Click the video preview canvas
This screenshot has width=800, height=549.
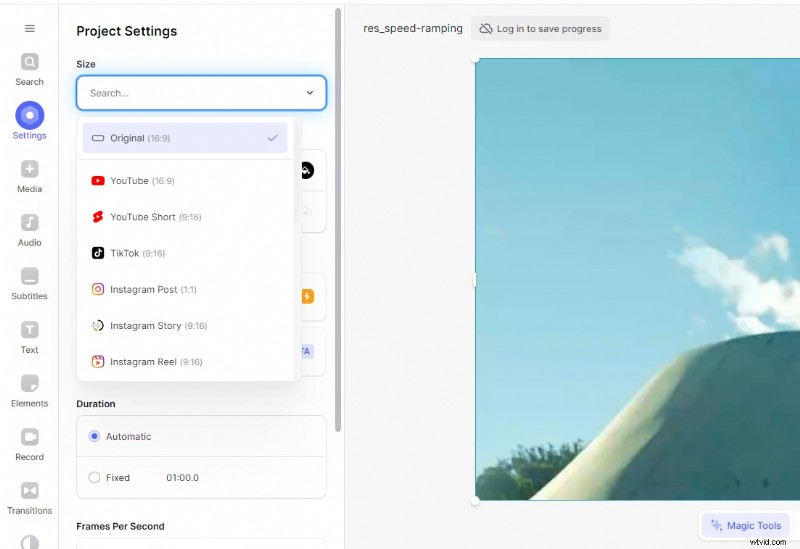tap(637, 279)
